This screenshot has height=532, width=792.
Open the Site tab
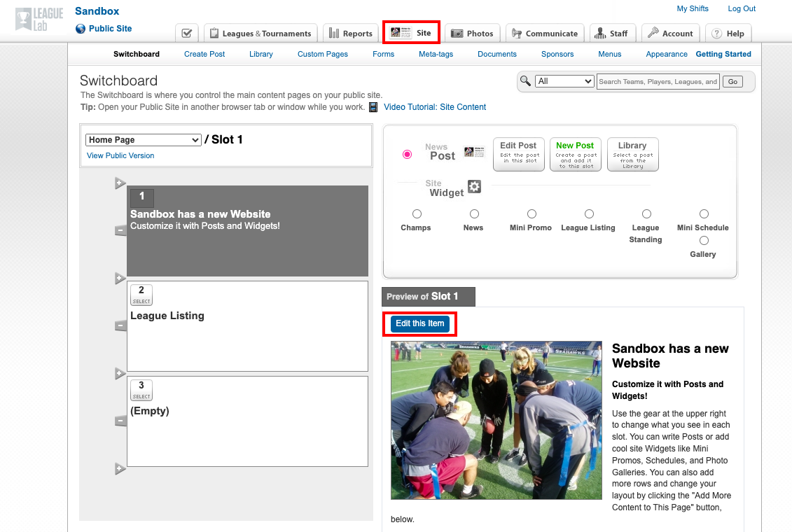411,33
